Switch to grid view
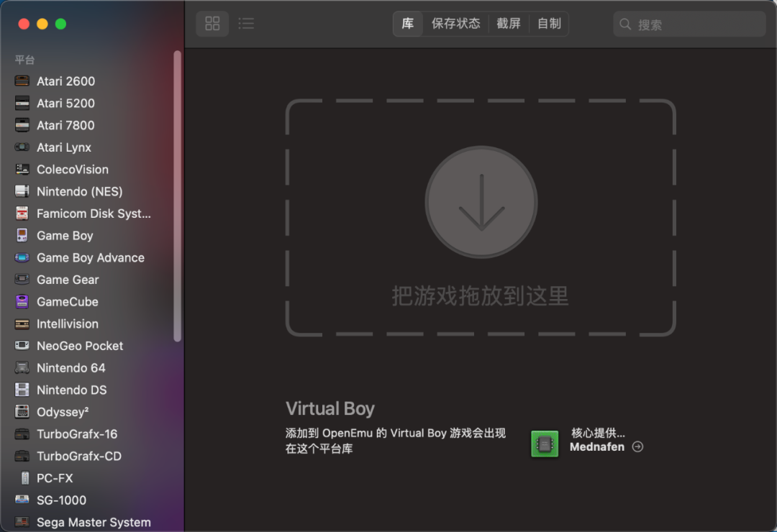This screenshot has width=777, height=532. coord(212,23)
